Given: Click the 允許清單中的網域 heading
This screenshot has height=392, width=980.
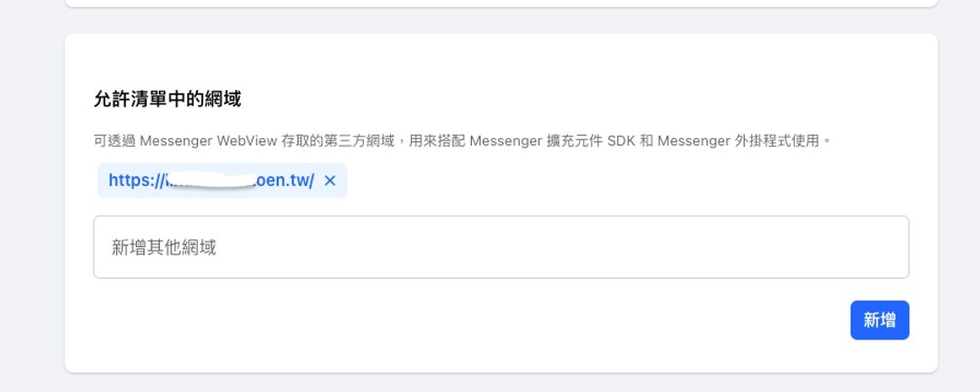Looking at the screenshot, I should (168, 99).
